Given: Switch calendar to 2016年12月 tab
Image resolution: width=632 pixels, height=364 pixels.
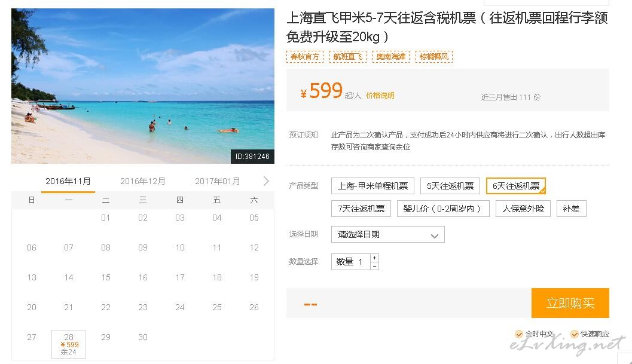Looking at the screenshot, I should click(143, 181).
